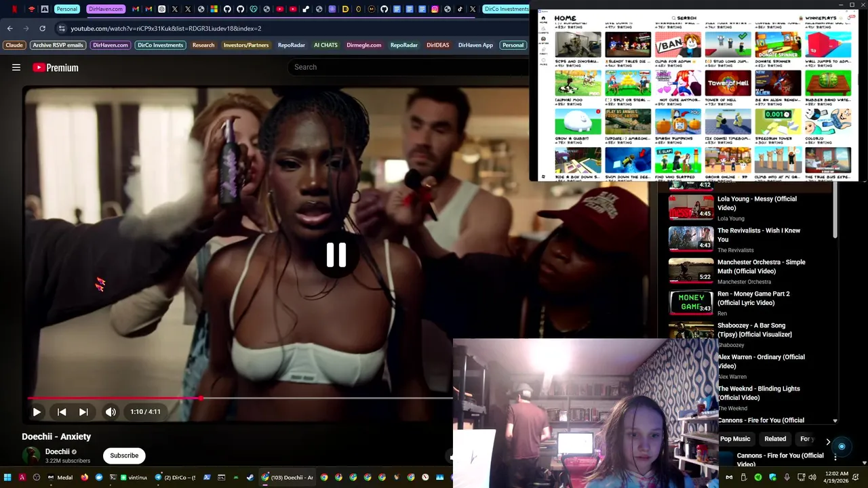Go back in browser history
The image size is (868, 488).
9,28
